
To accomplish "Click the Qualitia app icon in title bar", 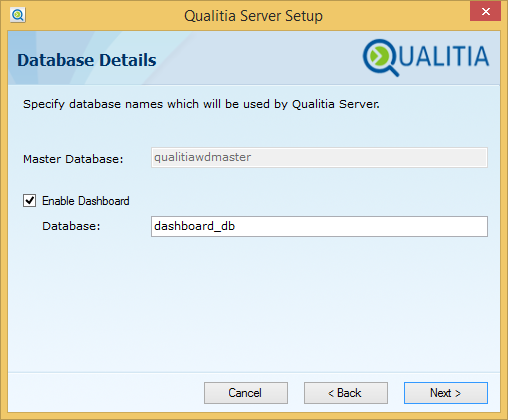I will [x=18, y=15].
